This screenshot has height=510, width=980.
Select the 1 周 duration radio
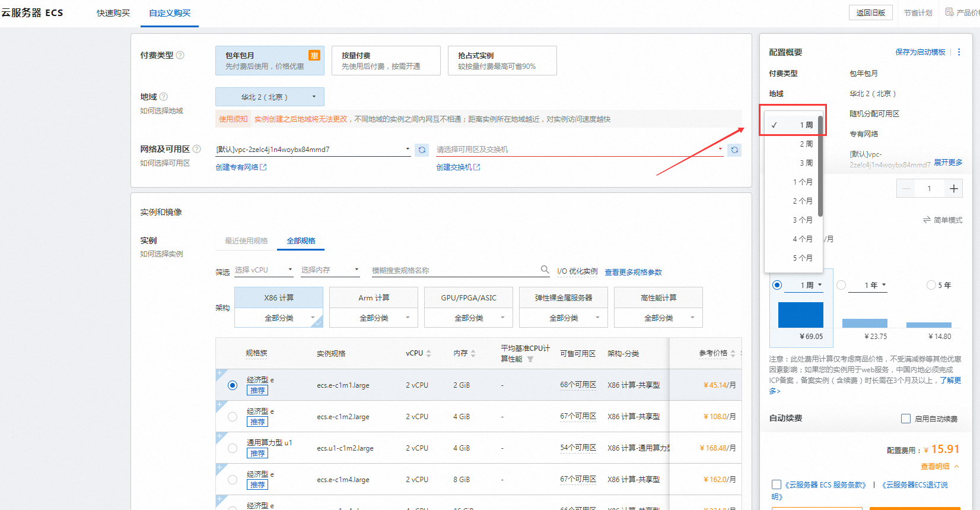pyautogui.click(x=777, y=285)
